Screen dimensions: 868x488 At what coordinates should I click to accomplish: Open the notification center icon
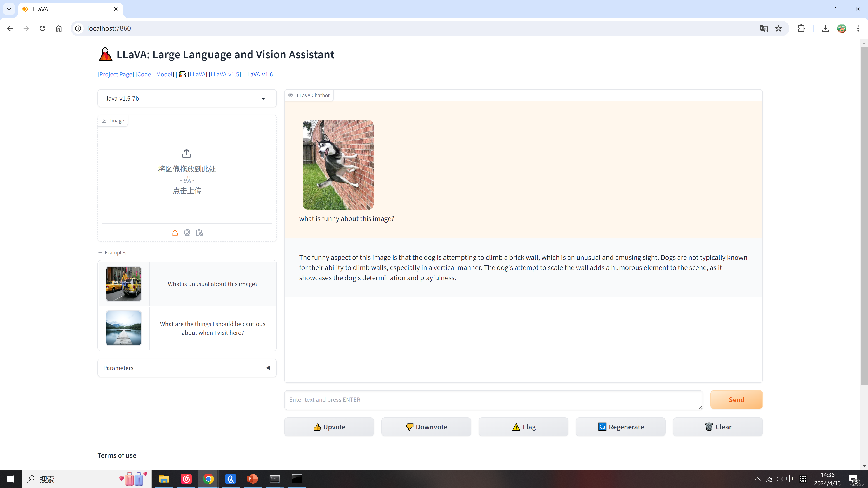point(854,479)
